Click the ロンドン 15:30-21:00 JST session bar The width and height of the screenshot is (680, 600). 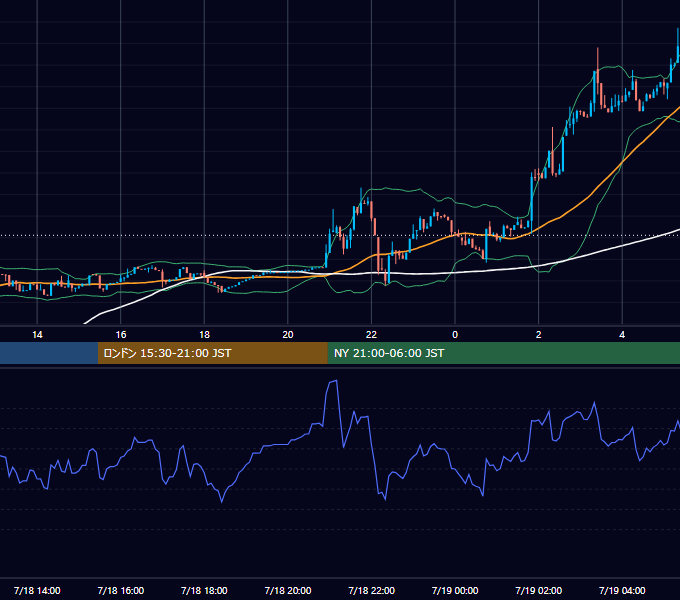[x=212, y=353]
